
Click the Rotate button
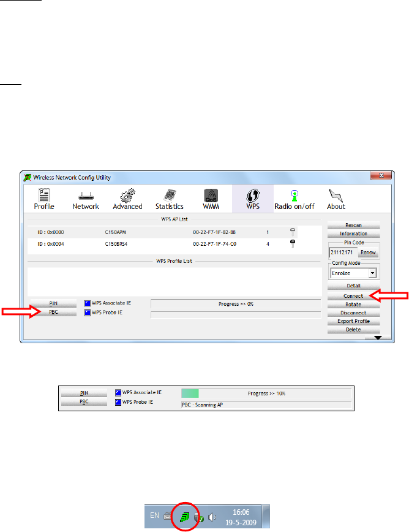tap(353, 305)
